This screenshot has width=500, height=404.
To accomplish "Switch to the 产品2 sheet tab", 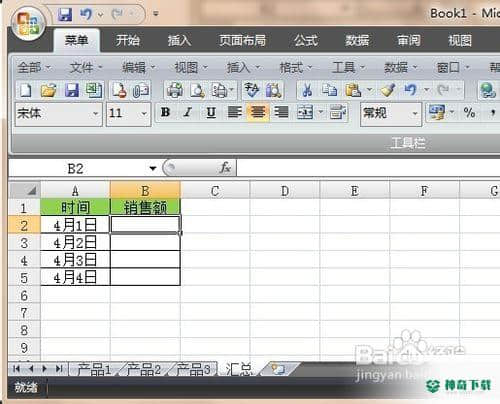I will coord(144,369).
